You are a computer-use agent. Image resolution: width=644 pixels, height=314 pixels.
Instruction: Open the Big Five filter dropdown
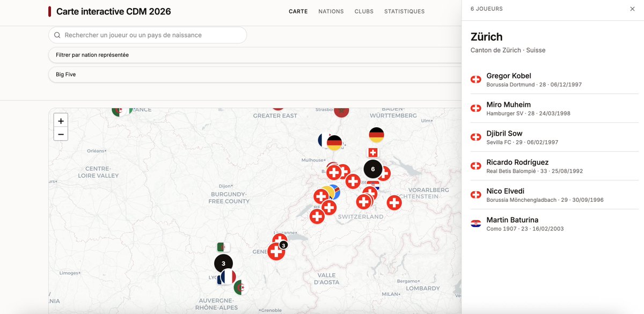(x=255, y=74)
